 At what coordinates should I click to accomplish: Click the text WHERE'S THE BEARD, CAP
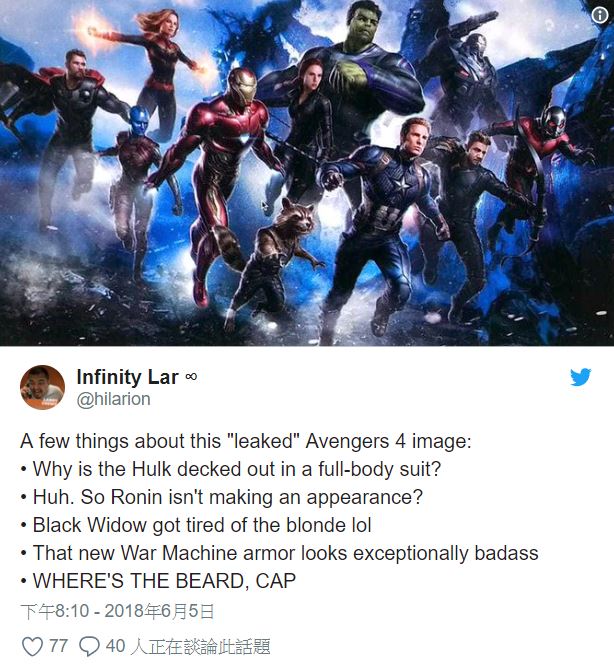point(164,581)
